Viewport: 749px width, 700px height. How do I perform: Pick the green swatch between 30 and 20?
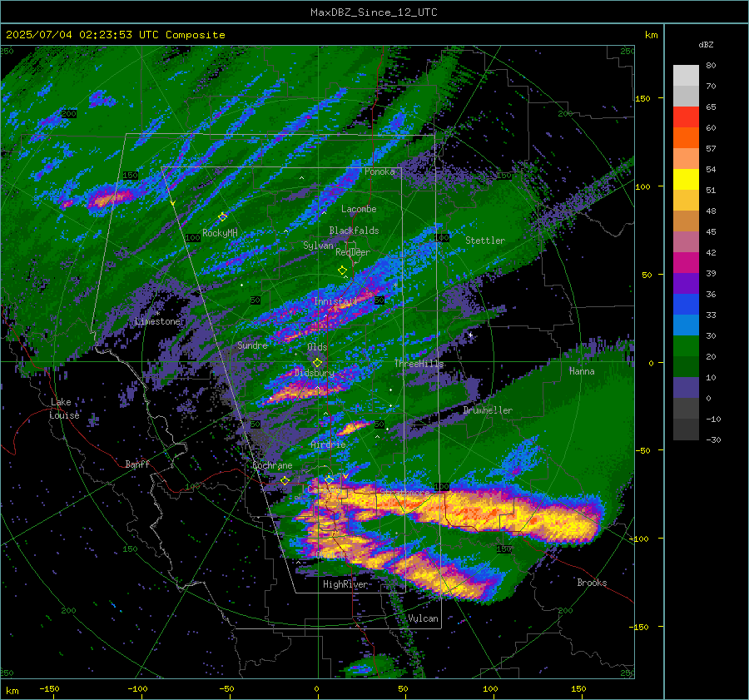point(686,346)
